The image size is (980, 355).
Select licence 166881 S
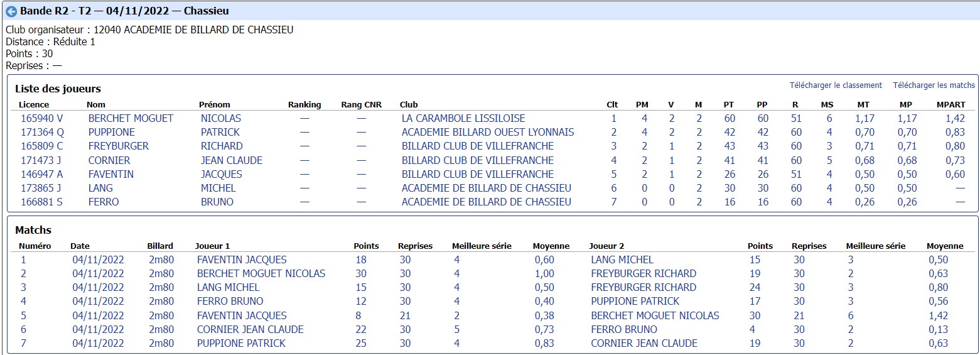click(x=41, y=202)
